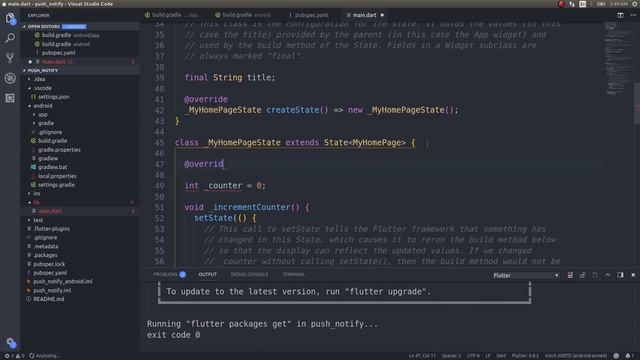Open the network indicator in top system bar
The width and height of the screenshot is (640, 360).
click(x=572, y=4)
